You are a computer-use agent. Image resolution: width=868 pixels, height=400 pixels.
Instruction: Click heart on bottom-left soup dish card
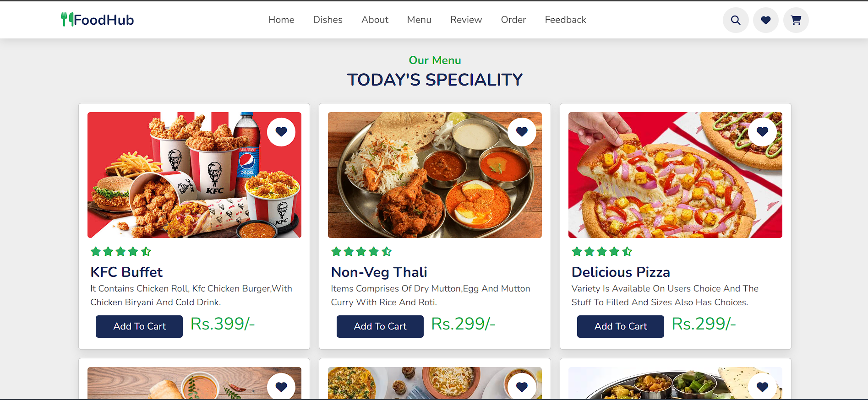281,387
